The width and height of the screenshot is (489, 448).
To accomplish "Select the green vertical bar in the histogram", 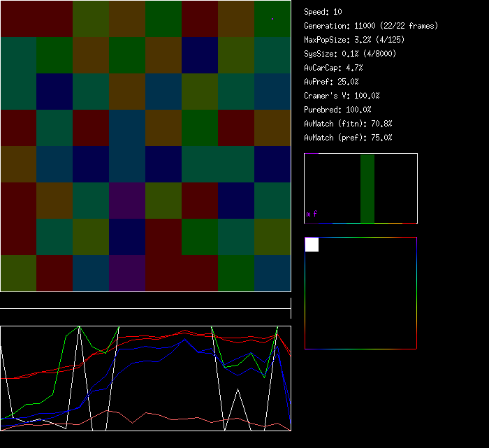I will (367, 189).
